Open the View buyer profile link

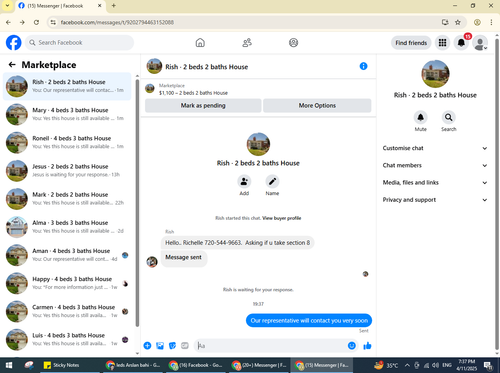tap(282, 218)
